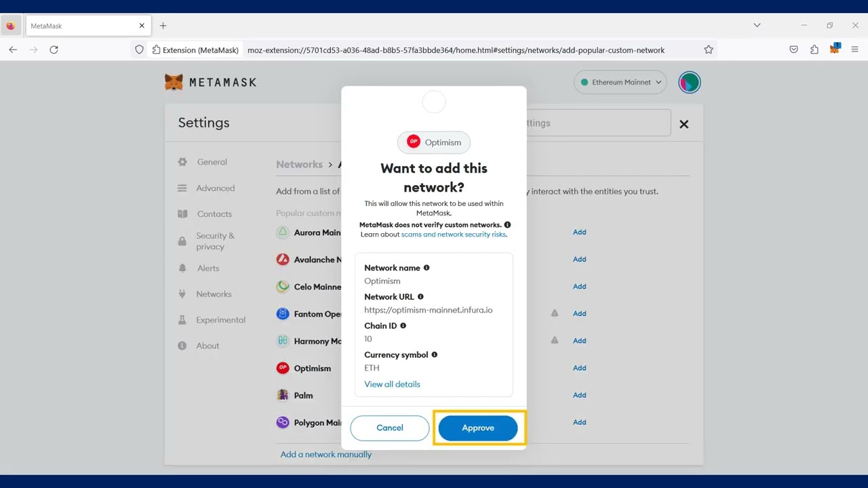Click the Celo network logo
The image size is (868, 488).
coord(283,287)
